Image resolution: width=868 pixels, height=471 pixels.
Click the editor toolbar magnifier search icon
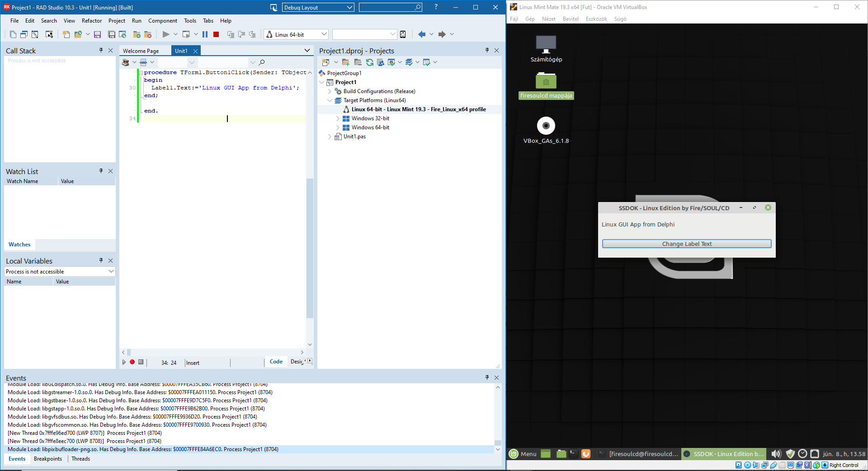(x=262, y=62)
